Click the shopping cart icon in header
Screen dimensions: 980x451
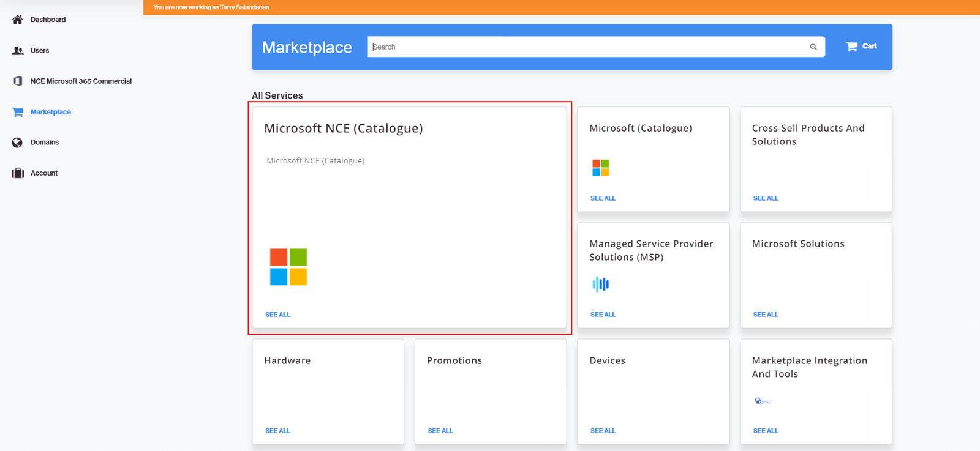pyautogui.click(x=851, y=47)
